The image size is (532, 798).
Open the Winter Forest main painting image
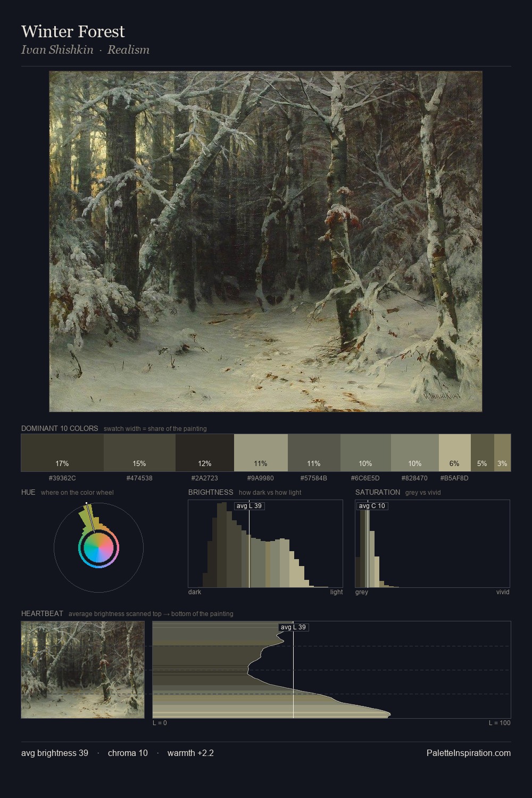click(265, 242)
